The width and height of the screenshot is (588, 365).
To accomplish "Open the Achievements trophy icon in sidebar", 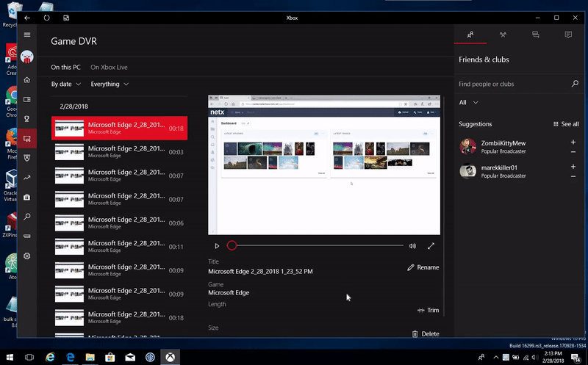I will (x=27, y=118).
